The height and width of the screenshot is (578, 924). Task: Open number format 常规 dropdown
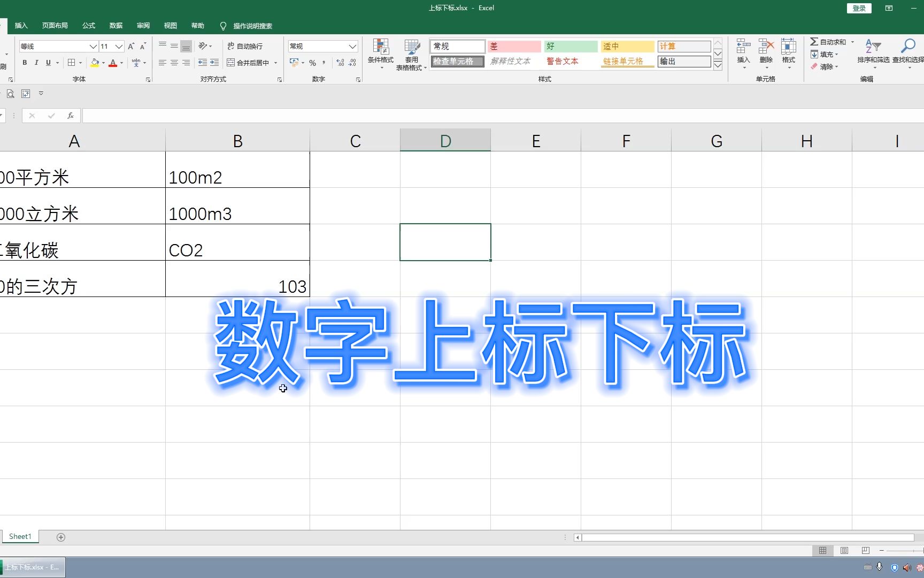(352, 47)
